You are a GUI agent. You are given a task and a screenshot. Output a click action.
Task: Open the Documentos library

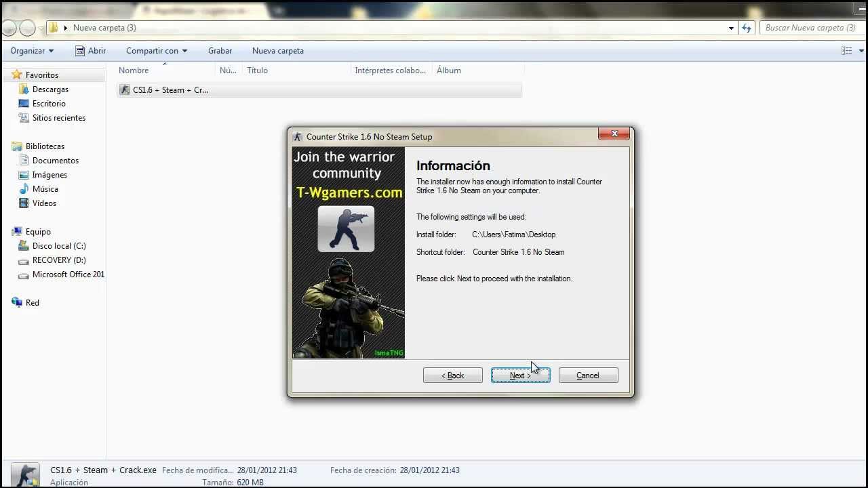tap(56, 161)
